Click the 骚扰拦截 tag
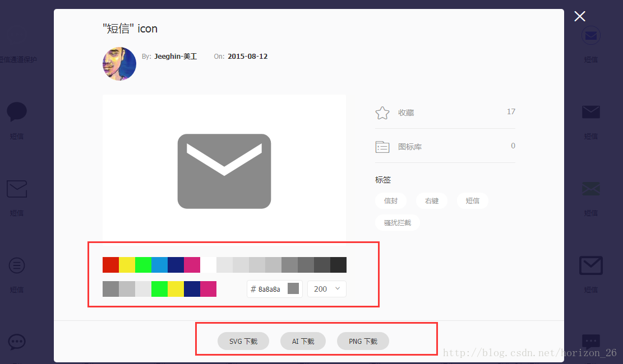This screenshot has height=364, width=623. [x=398, y=223]
